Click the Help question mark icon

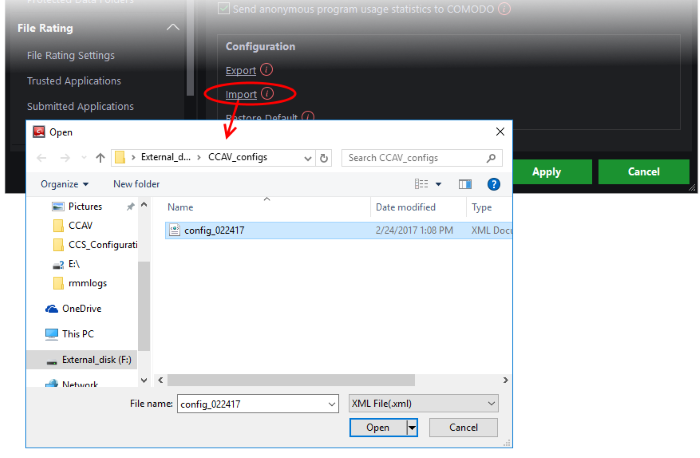[493, 184]
